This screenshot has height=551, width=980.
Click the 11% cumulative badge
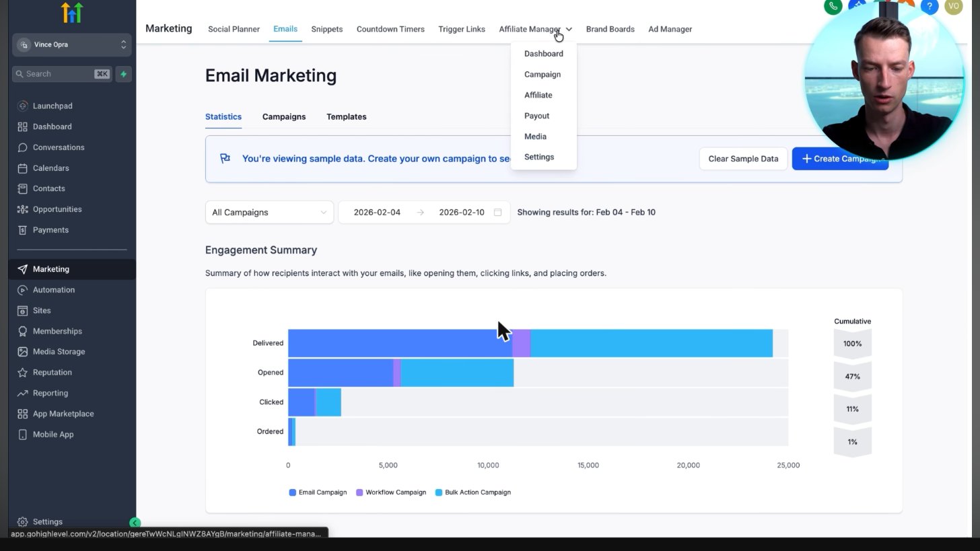coord(852,410)
